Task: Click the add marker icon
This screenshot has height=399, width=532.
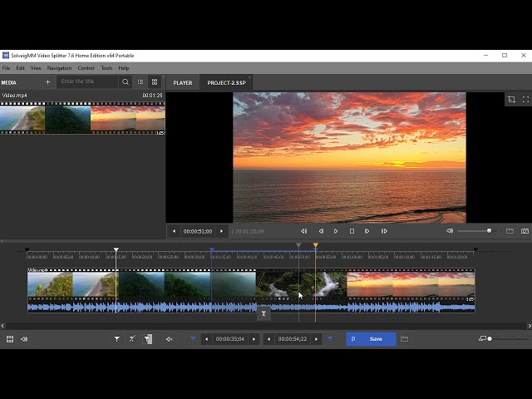Action: coord(116,339)
